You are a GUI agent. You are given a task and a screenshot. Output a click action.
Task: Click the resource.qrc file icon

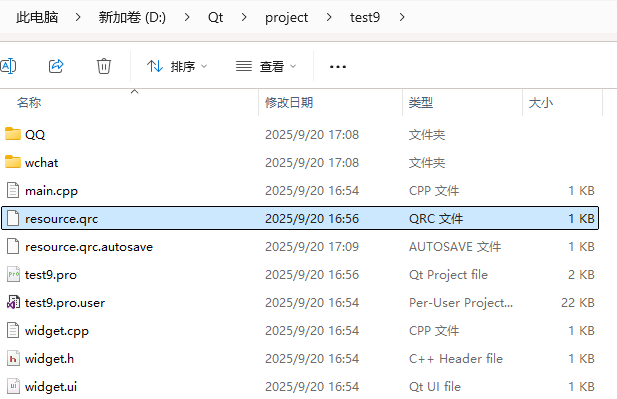13,218
